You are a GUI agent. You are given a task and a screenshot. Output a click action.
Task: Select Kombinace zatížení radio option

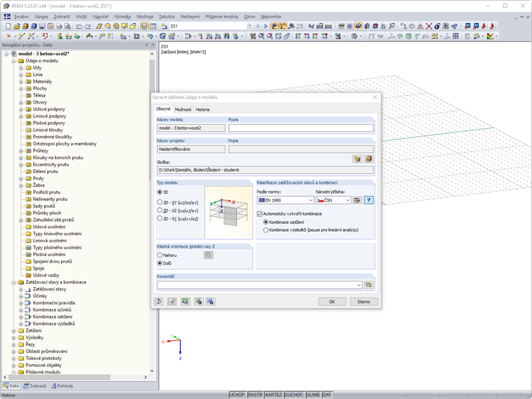[x=266, y=222]
